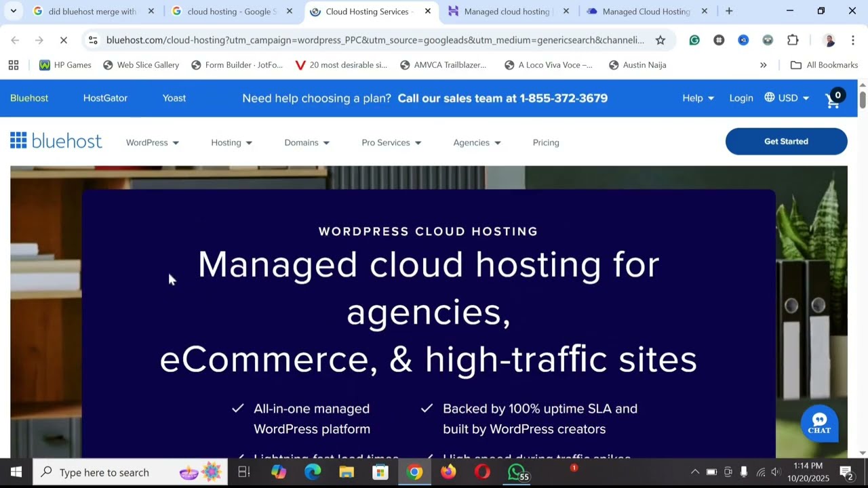Open a new tab with the plus button

pyautogui.click(x=729, y=11)
